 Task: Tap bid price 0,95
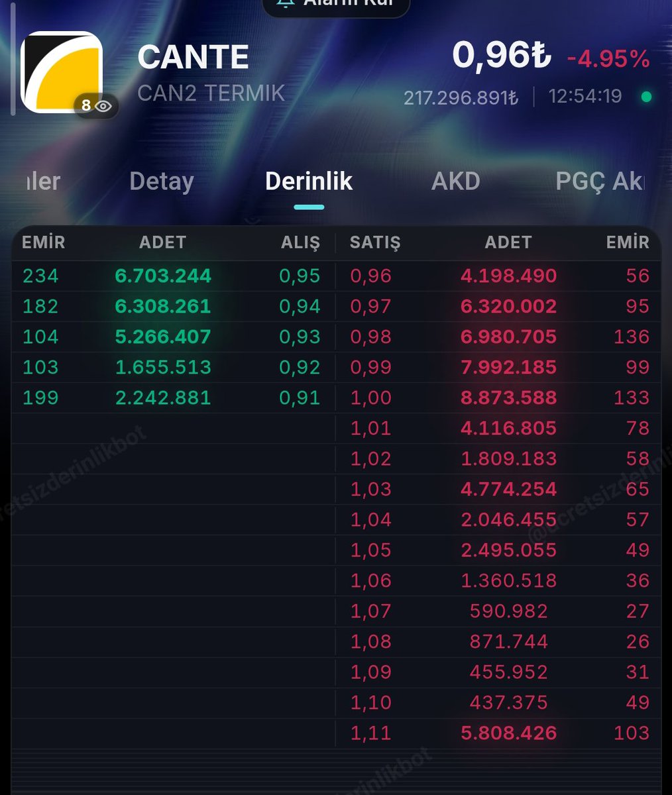[x=300, y=276]
